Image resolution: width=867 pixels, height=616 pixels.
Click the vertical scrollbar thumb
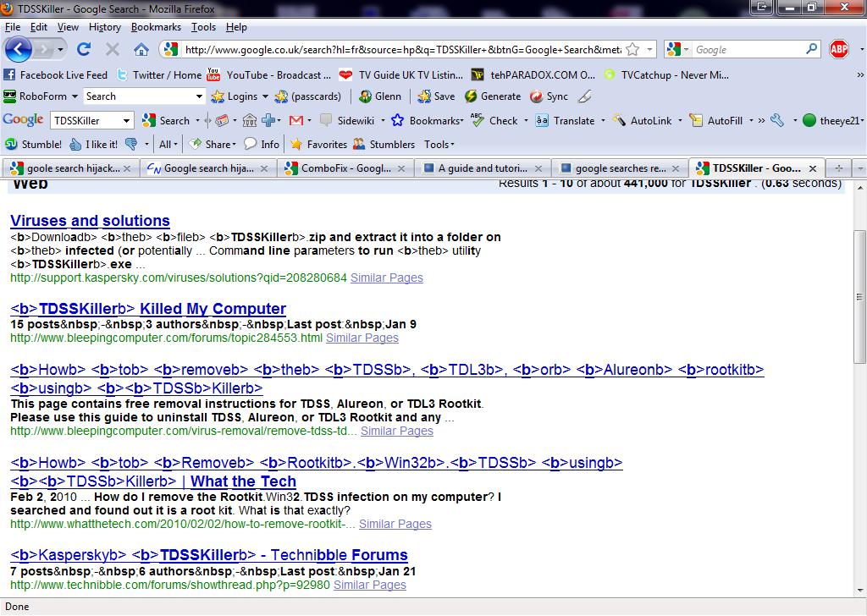[x=859, y=297]
